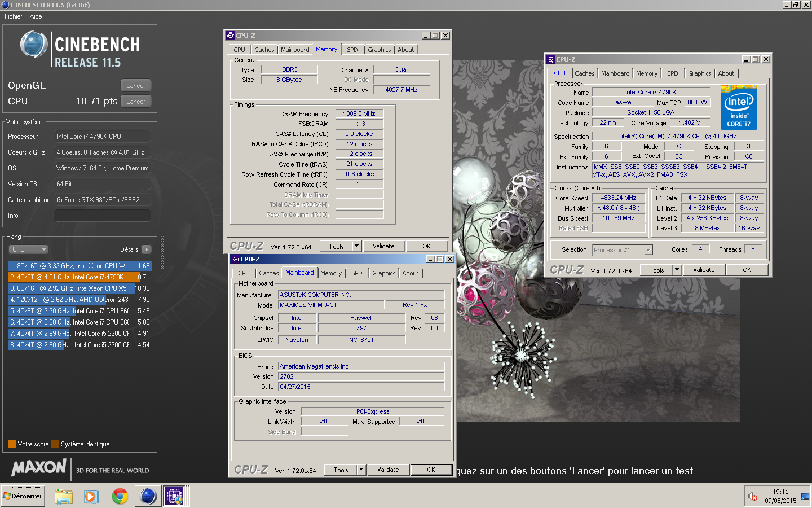Screen dimensions: 812x508
Task: Expand Tools arrow in Memory CPU-Z window
Action: pyautogui.click(x=356, y=247)
